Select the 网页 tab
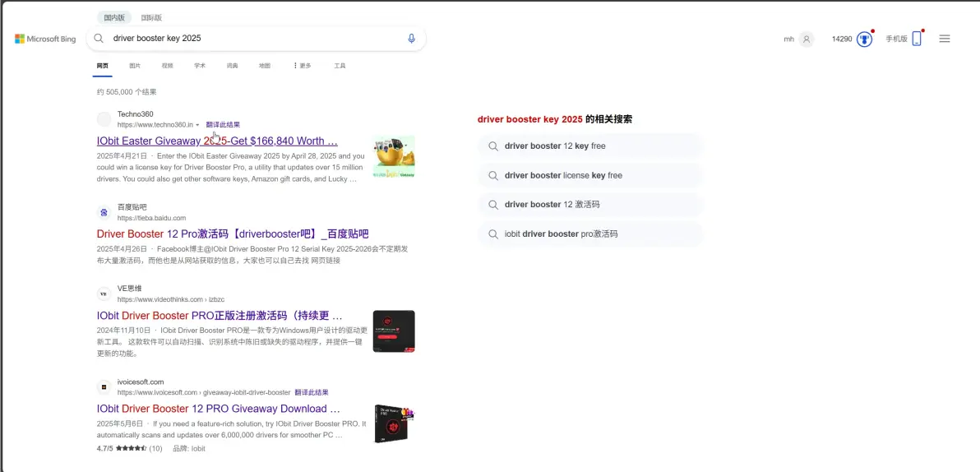 point(103,66)
